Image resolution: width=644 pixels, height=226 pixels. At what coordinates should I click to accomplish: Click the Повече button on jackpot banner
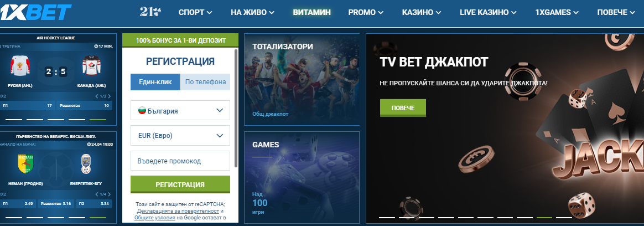[403, 107]
